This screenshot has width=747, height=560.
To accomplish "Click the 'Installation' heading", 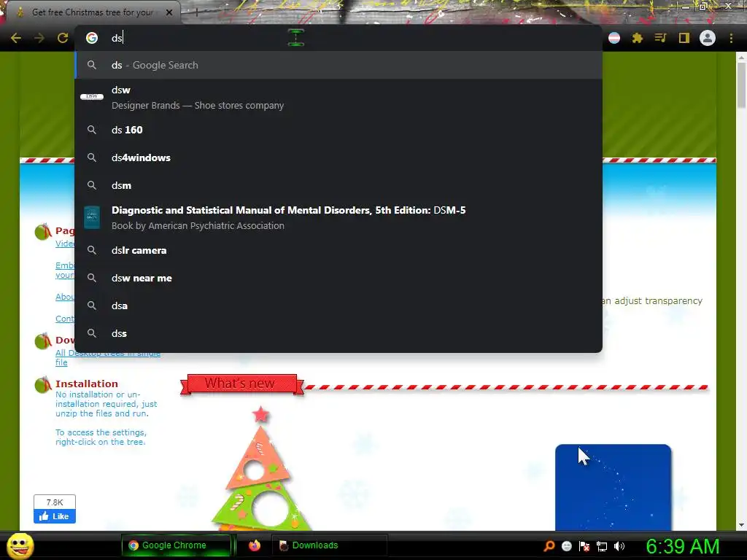I will (87, 384).
